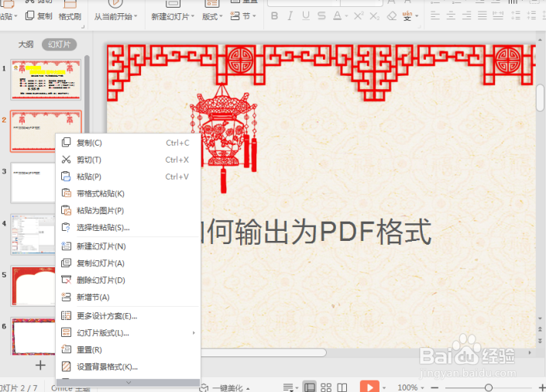
Task: Choose 更多设计方案(E)... menu item
Action: coord(128,316)
